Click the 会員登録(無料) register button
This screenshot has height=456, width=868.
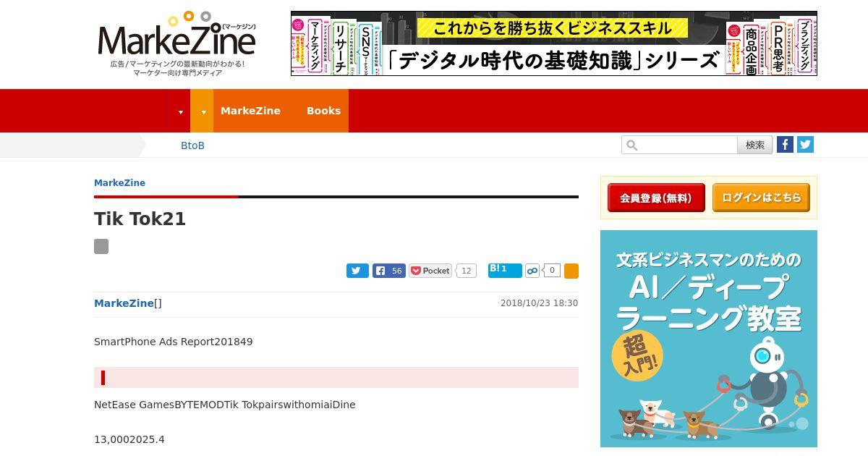[656, 198]
